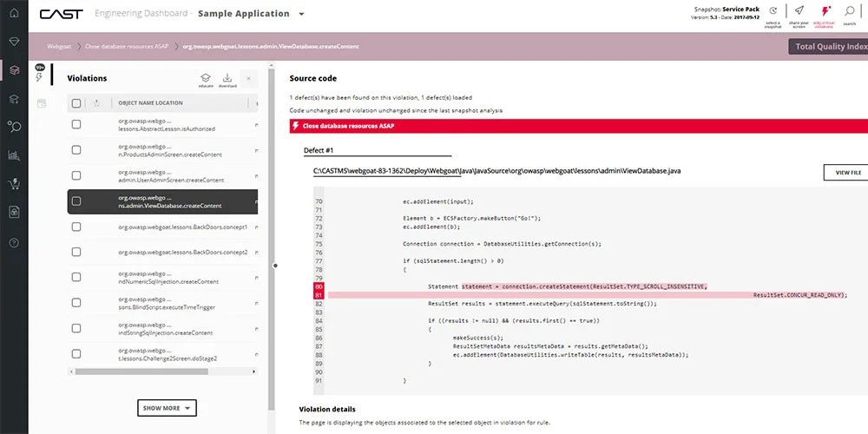
Task: Tick the select-all checkbox in Violations header
Action: coord(76,103)
